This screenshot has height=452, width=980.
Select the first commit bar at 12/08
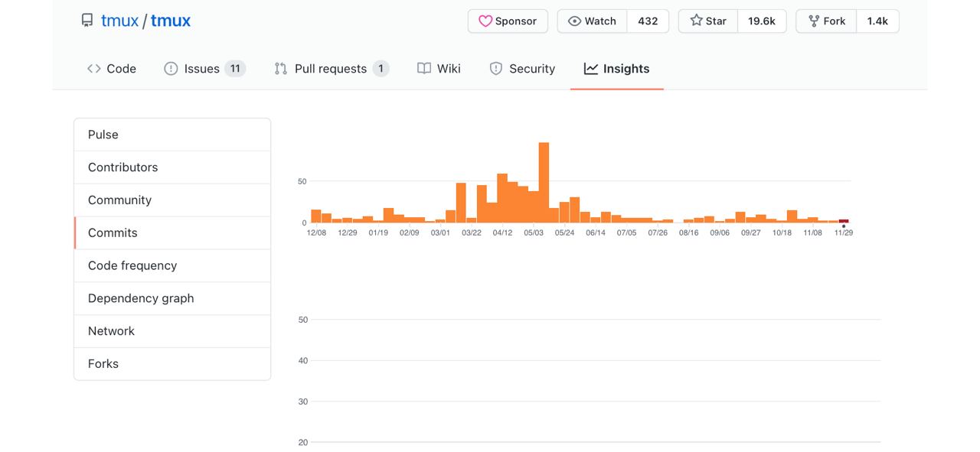316,216
